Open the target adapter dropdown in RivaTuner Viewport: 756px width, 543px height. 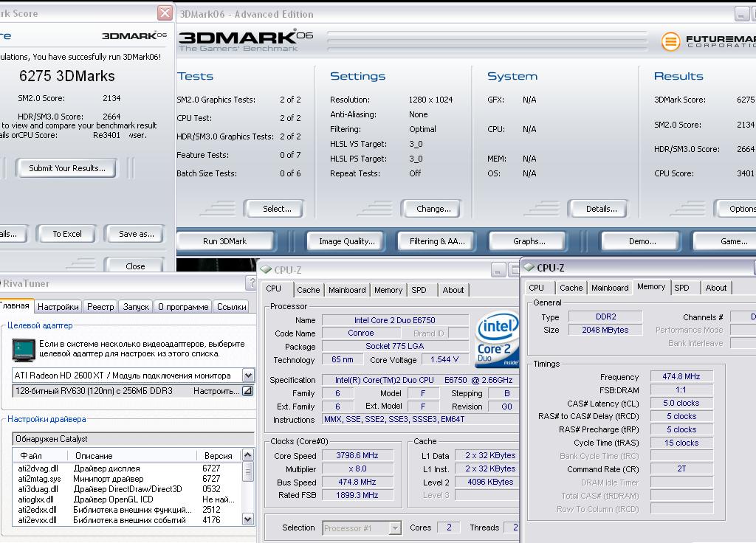248,376
